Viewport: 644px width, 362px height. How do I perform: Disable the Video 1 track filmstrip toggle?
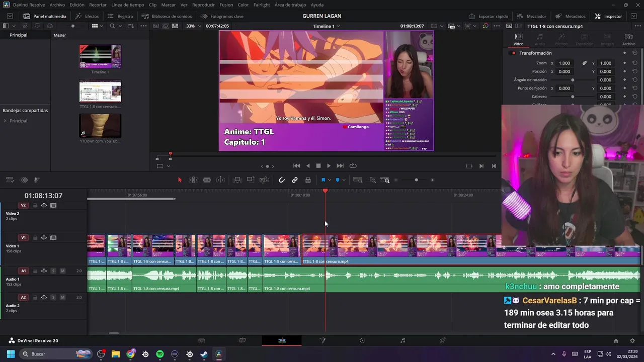53,238
